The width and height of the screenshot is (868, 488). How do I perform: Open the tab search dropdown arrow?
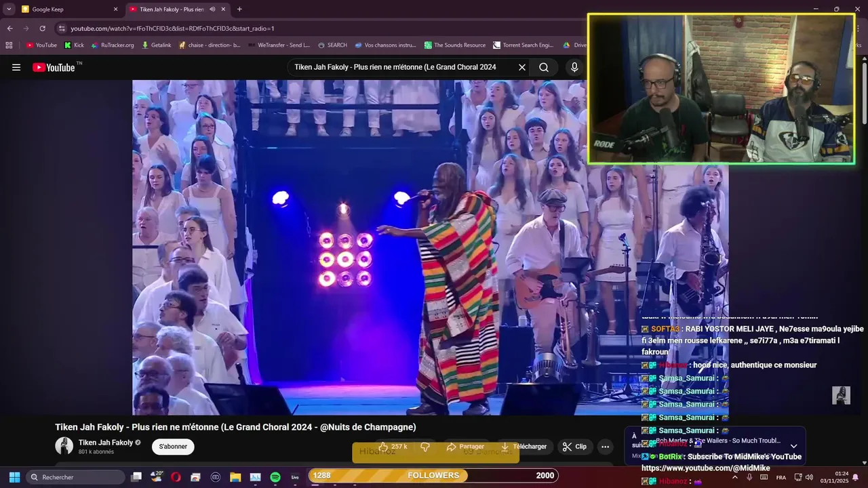(x=9, y=9)
